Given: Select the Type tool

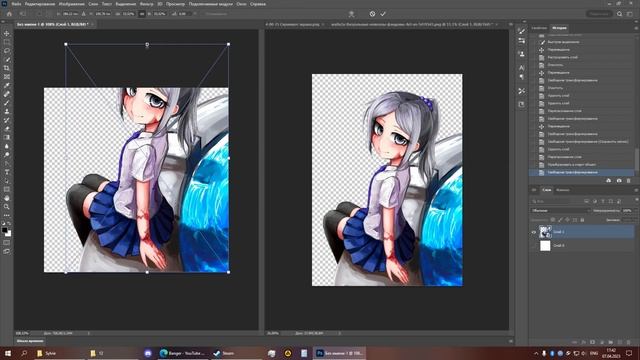Looking at the screenshot, I should (7, 172).
